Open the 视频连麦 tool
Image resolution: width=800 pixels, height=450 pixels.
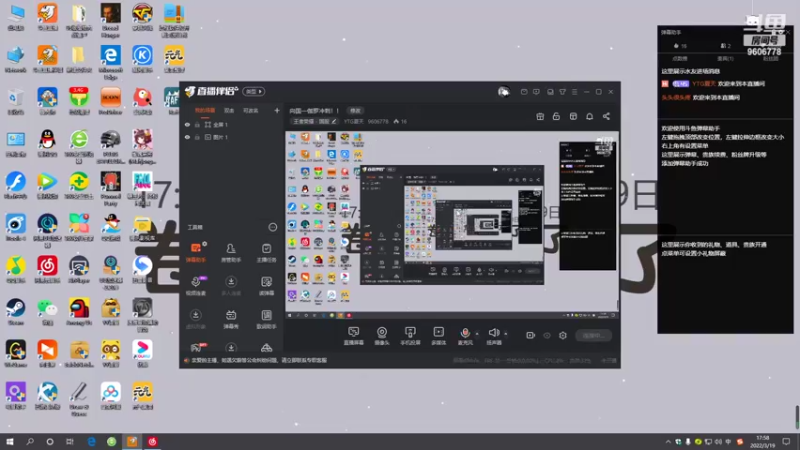[x=196, y=286]
